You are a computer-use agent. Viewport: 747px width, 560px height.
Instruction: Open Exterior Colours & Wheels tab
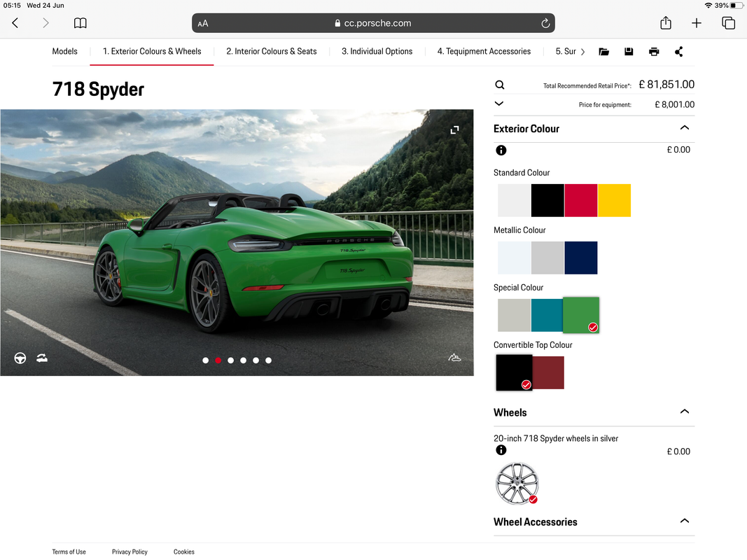(152, 51)
